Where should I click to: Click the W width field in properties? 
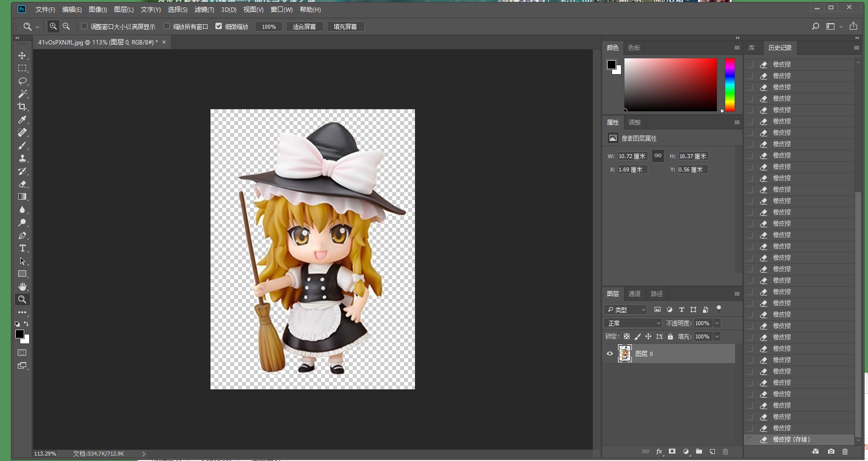tap(632, 156)
